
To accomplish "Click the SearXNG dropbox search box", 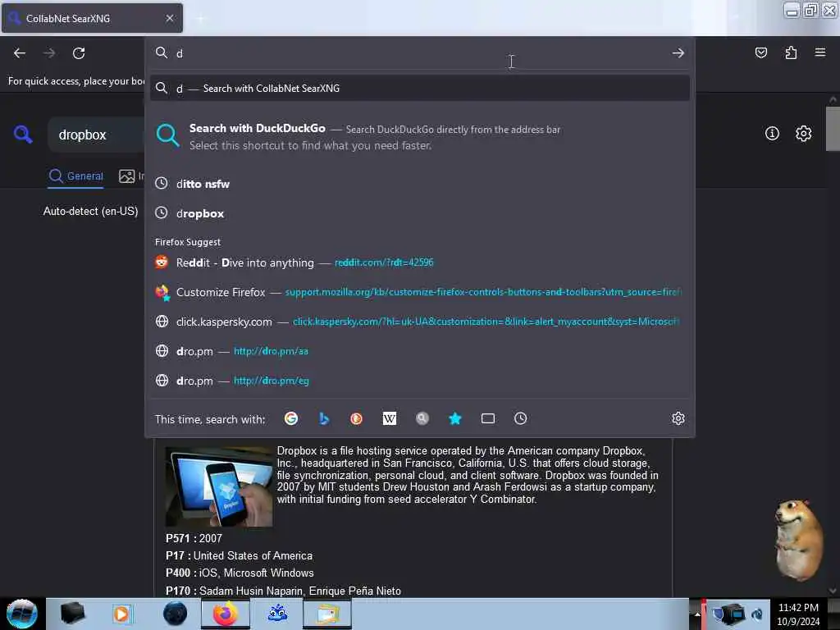I will [x=97, y=135].
